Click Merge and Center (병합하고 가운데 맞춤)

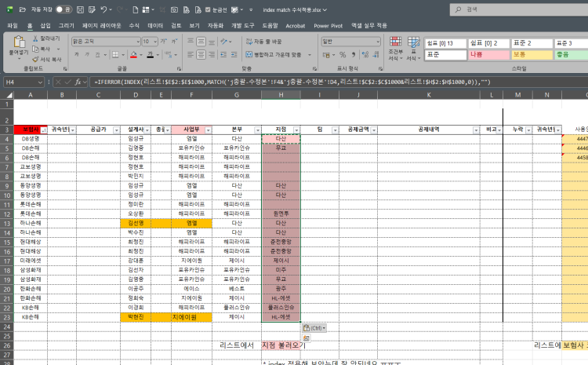coord(274,55)
